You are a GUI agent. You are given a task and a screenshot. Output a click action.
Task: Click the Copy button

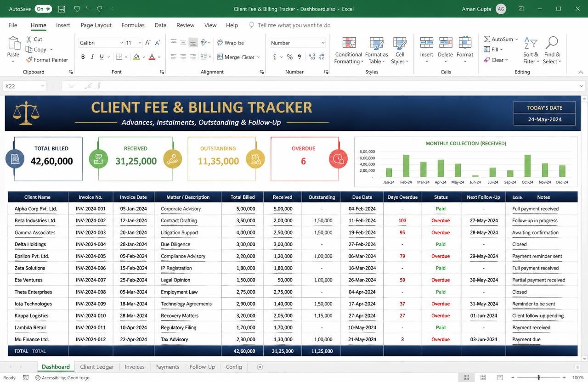tap(36, 50)
